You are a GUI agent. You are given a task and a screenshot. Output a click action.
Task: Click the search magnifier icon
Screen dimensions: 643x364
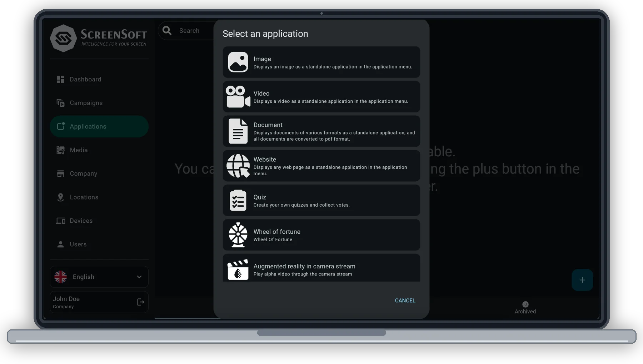(x=167, y=31)
